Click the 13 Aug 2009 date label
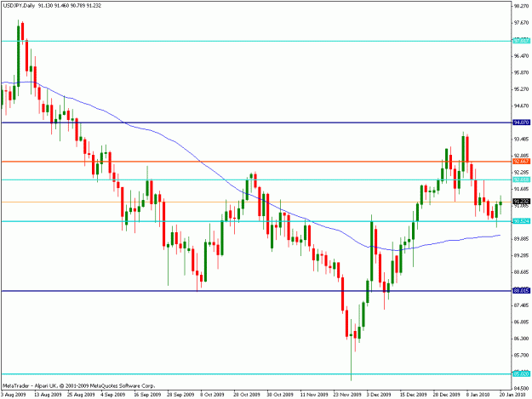 pos(48,395)
